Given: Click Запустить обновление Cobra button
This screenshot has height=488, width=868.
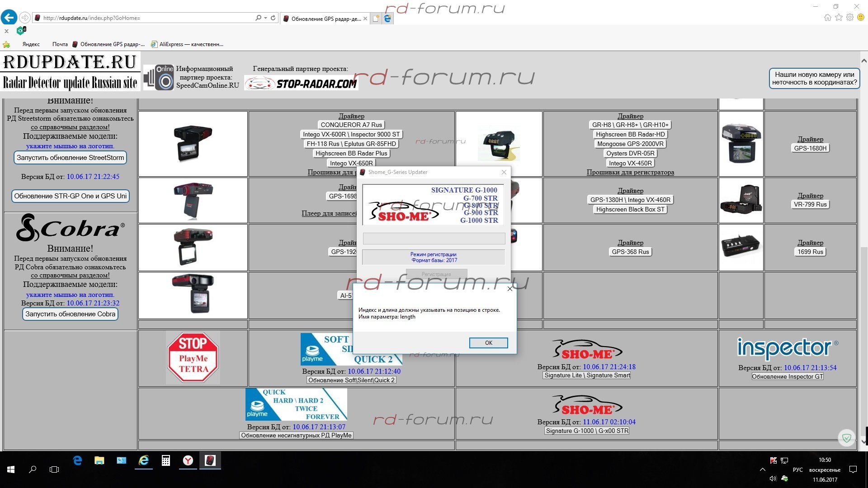Looking at the screenshot, I should (70, 314).
